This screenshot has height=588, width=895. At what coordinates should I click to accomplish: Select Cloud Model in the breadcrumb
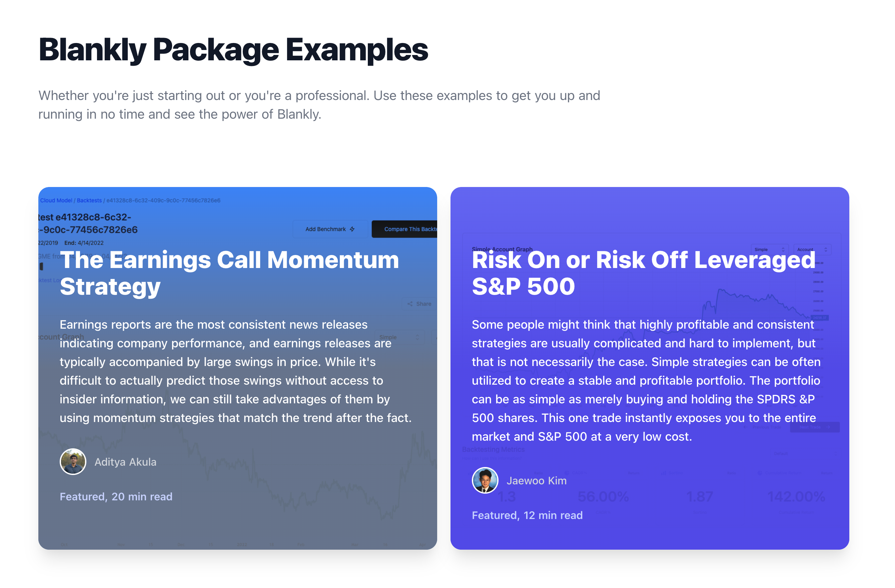coord(56,200)
